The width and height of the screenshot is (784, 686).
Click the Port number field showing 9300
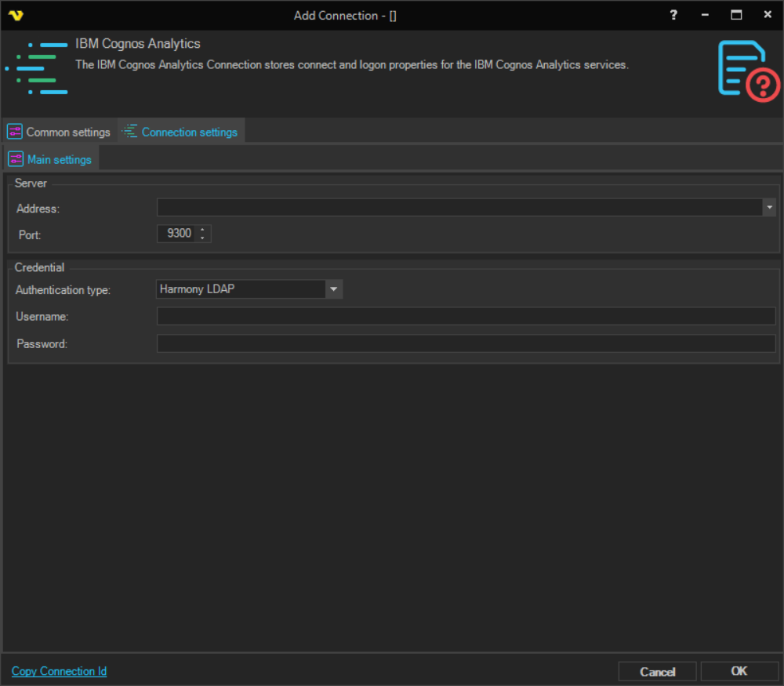click(x=176, y=233)
